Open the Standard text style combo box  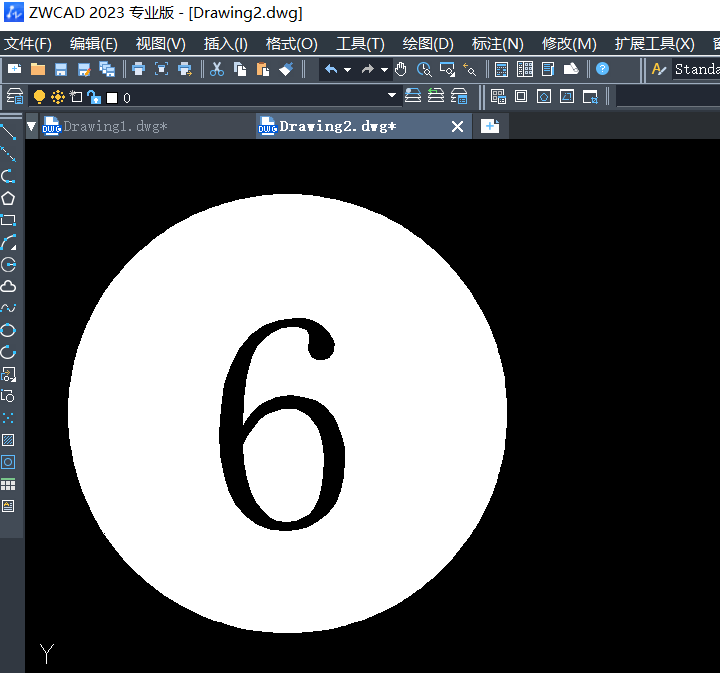[696, 69]
